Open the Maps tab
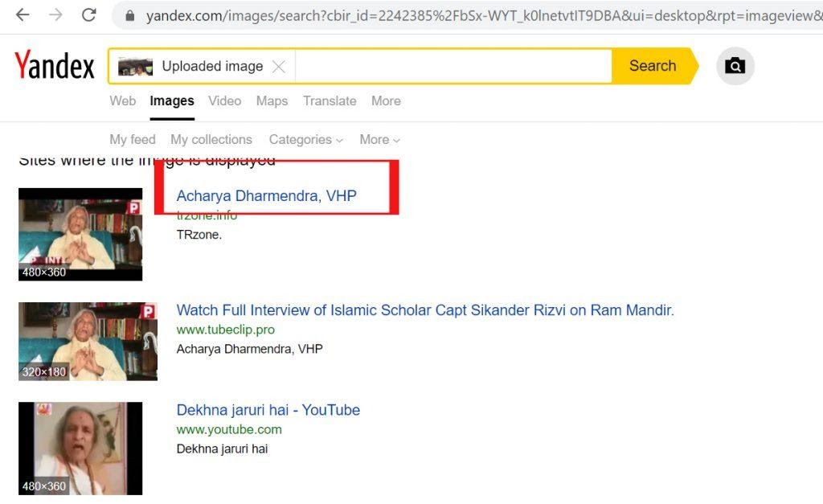 272,100
